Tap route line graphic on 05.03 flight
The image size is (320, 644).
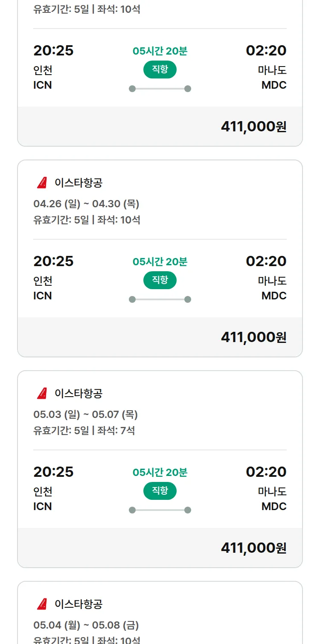click(160, 510)
